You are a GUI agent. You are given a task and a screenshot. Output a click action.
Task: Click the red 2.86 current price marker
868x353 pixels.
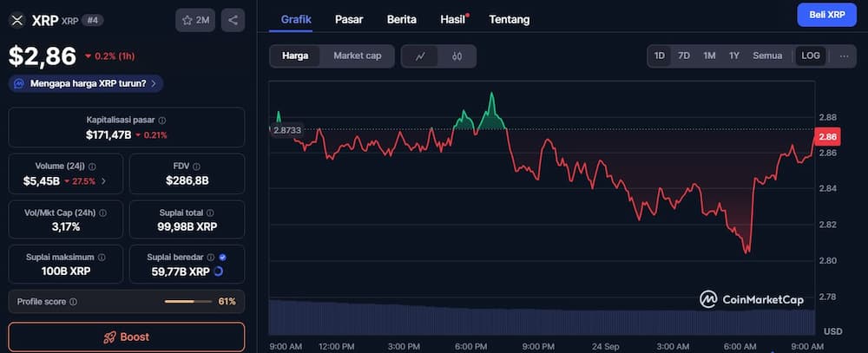tap(826, 137)
